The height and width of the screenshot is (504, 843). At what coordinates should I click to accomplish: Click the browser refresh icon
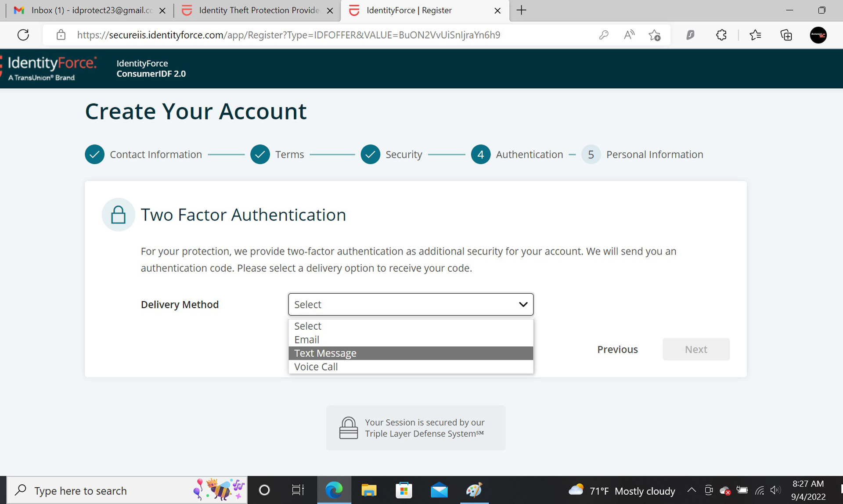pyautogui.click(x=23, y=35)
